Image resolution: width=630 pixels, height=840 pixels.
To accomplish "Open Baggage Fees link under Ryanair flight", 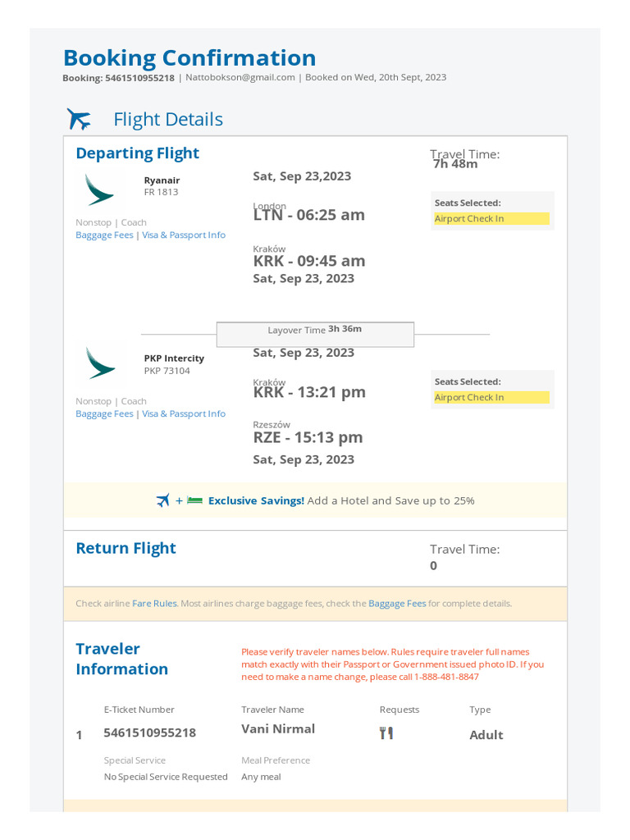I will pyautogui.click(x=104, y=235).
